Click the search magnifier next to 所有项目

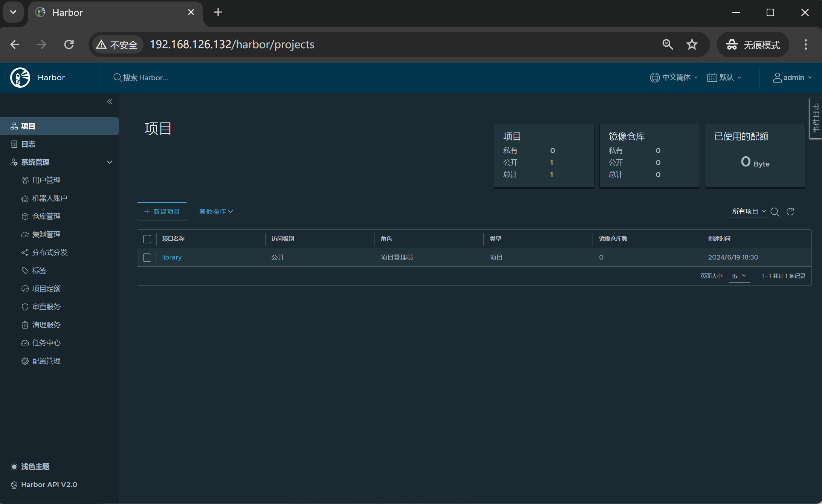point(775,212)
